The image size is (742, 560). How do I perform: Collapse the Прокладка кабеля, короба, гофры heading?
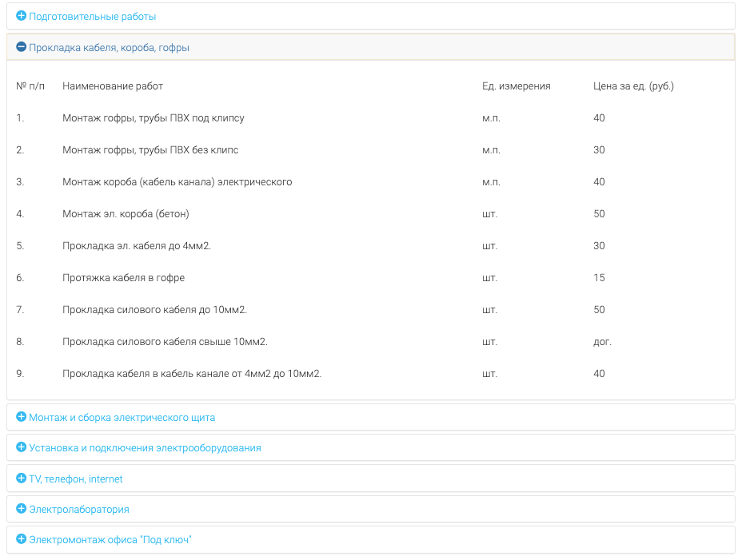[109, 48]
